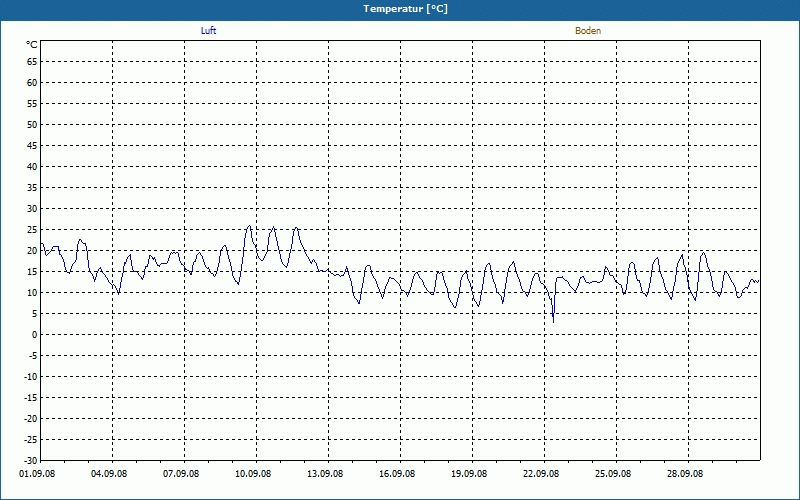Image resolution: width=800 pixels, height=500 pixels.
Task: Click the 01.09.08 date label
Action: click(37, 473)
